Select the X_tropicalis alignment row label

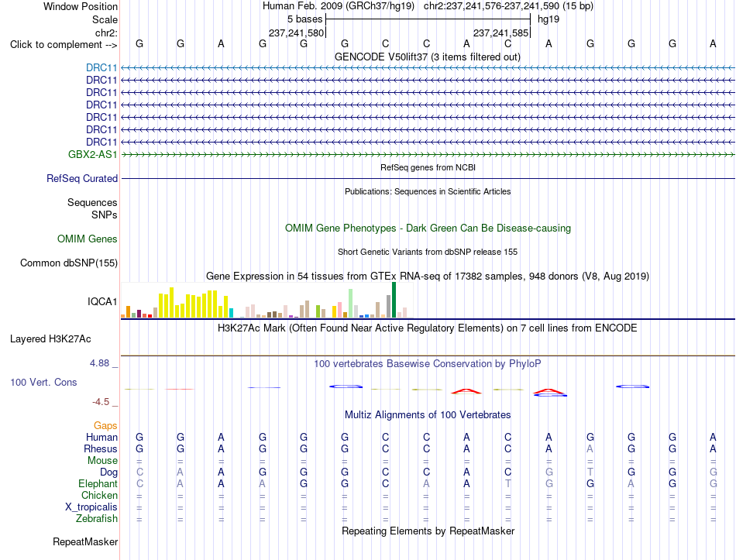(91, 507)
